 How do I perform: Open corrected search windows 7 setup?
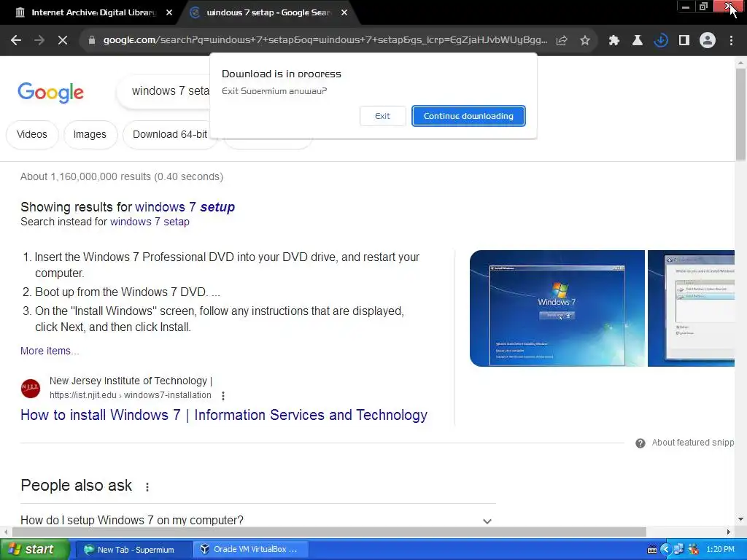(x=185, y=207)
